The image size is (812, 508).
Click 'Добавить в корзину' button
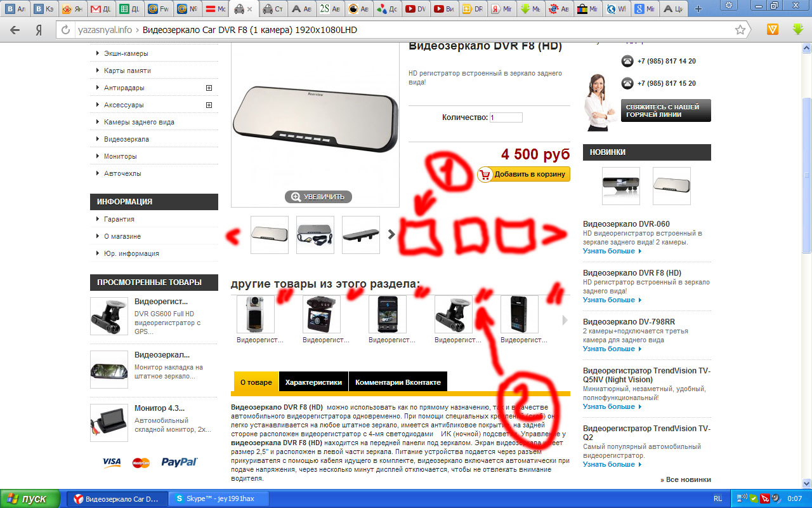523,174
